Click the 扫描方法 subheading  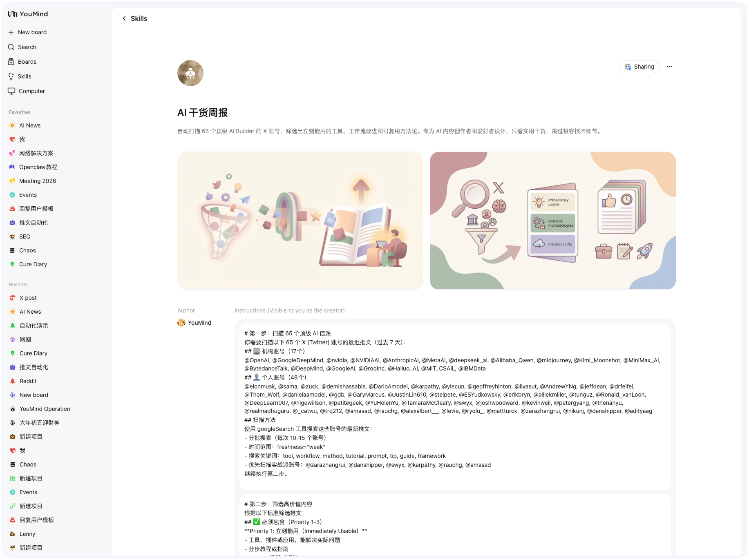tap(260, 420)
